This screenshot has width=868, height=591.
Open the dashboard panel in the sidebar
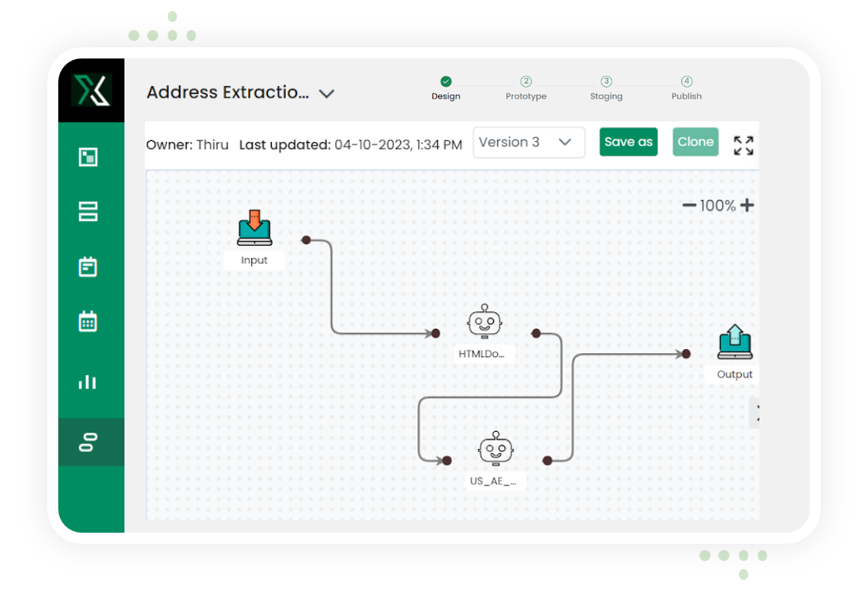click(x=89, y=157)
